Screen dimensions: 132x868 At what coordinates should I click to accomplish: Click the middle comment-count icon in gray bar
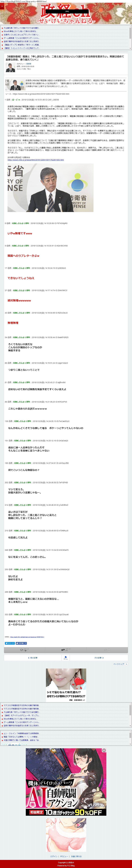click(x=66, y=650)
